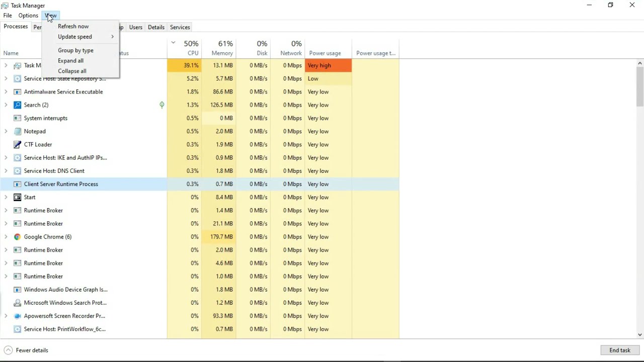Click the Microsoft Windows Search Protocol icon
The width and height of the screenshot is (644, 362).
(x=18, y=303)
